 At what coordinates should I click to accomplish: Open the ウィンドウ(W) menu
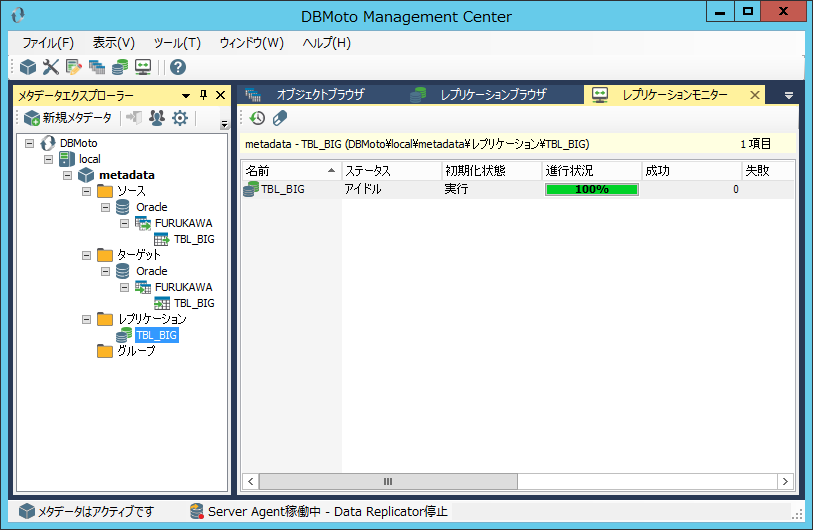pos(251,43)
